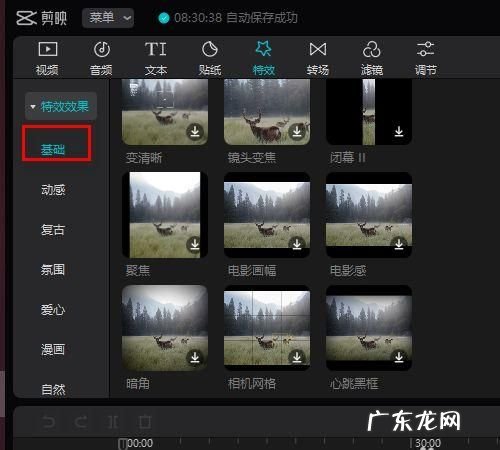Click the auto-save success status icon
The image size is (500, 450).
(164, 18)
